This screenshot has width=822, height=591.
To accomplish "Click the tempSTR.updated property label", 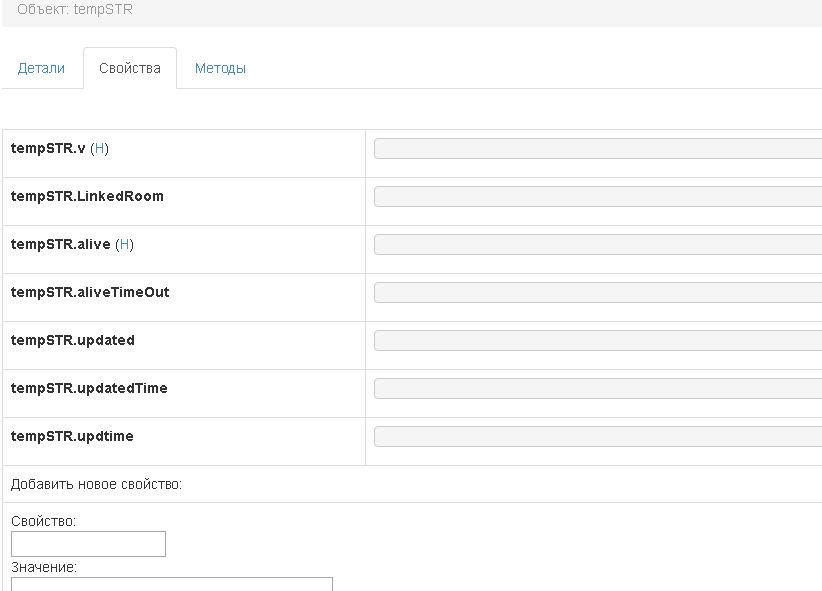I will (x=73, y=340).
